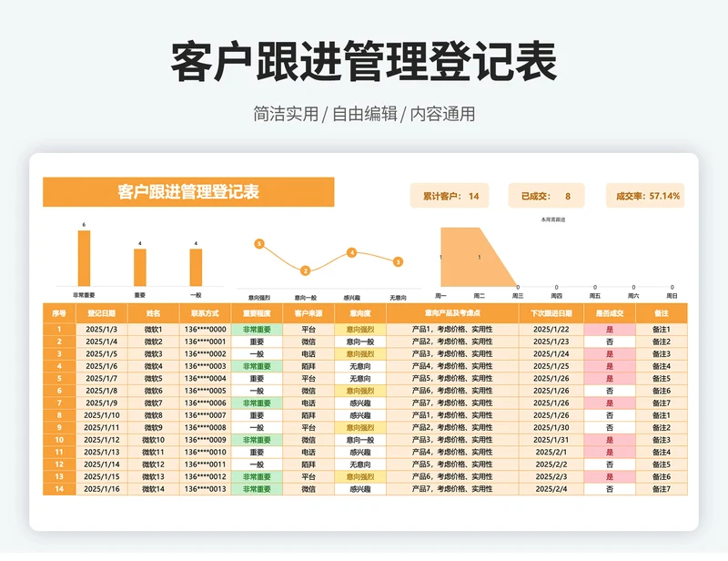Click row number 14 in the 序号 column

pos(59,489)
